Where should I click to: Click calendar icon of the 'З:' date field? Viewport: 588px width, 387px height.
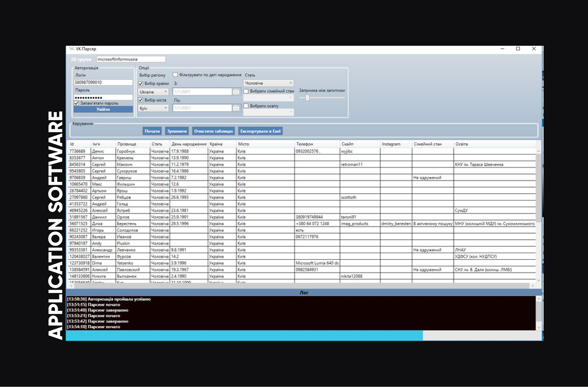236,92
